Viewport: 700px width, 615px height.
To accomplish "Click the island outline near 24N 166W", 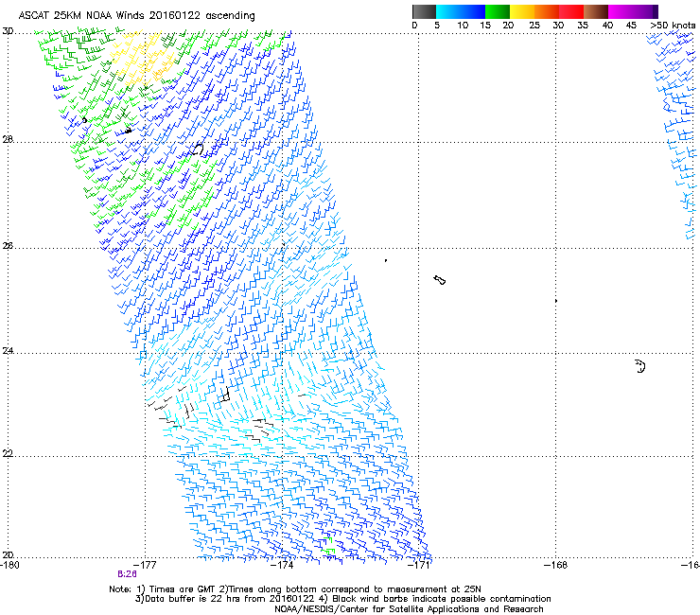I will 640,366.
